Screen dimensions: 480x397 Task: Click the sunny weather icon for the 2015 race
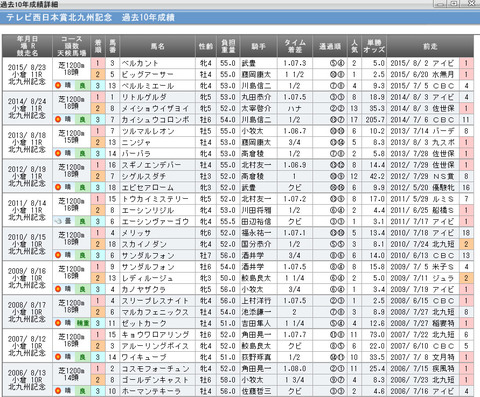click(x=58, y=85)
